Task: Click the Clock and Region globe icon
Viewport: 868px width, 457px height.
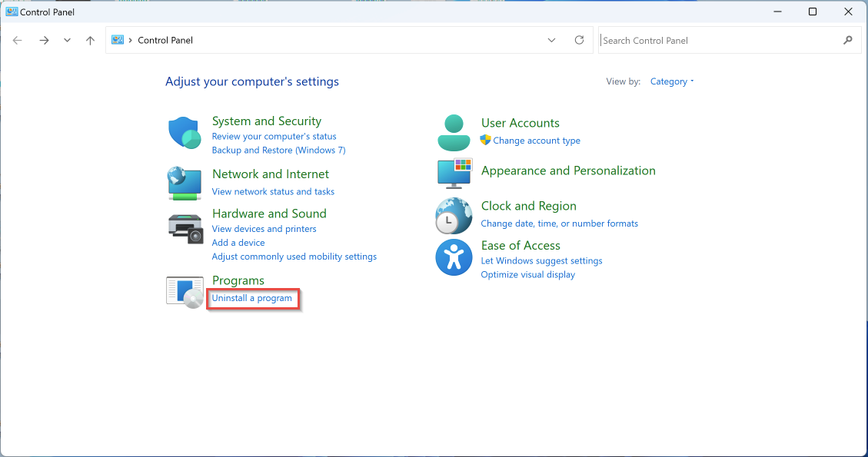Action: (x=454, y=215)
